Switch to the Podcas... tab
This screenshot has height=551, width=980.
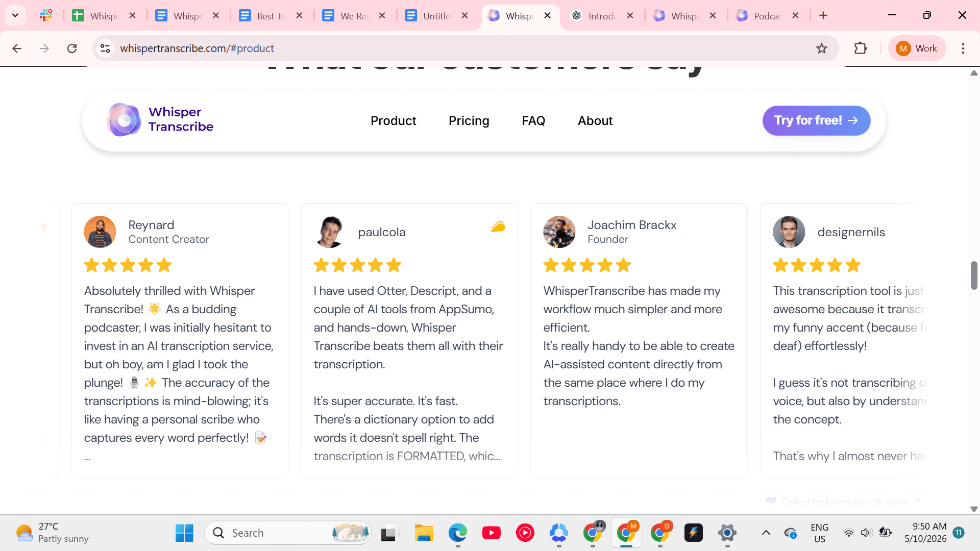(768, 16)
